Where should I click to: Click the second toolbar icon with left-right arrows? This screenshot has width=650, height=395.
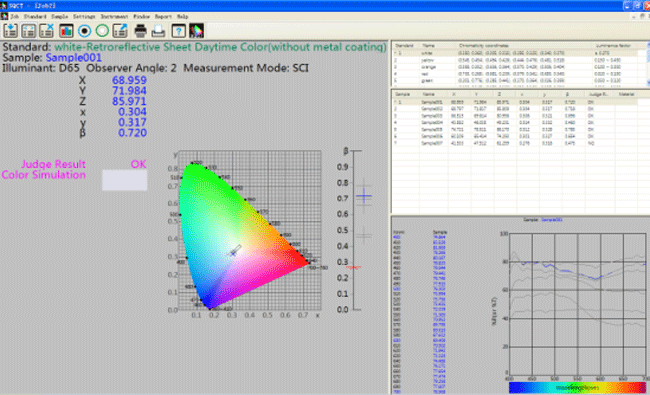coord(28,31)
